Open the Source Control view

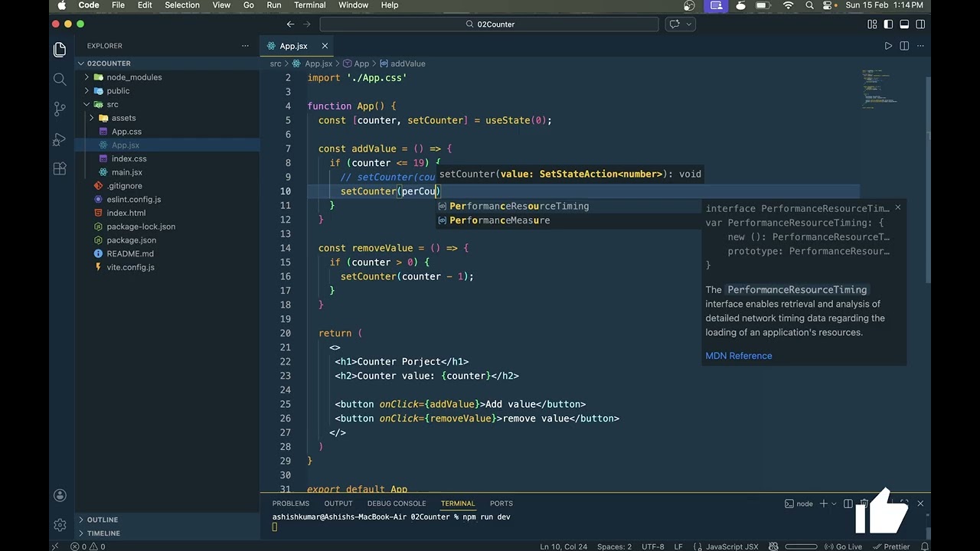(x=60, y=109)
